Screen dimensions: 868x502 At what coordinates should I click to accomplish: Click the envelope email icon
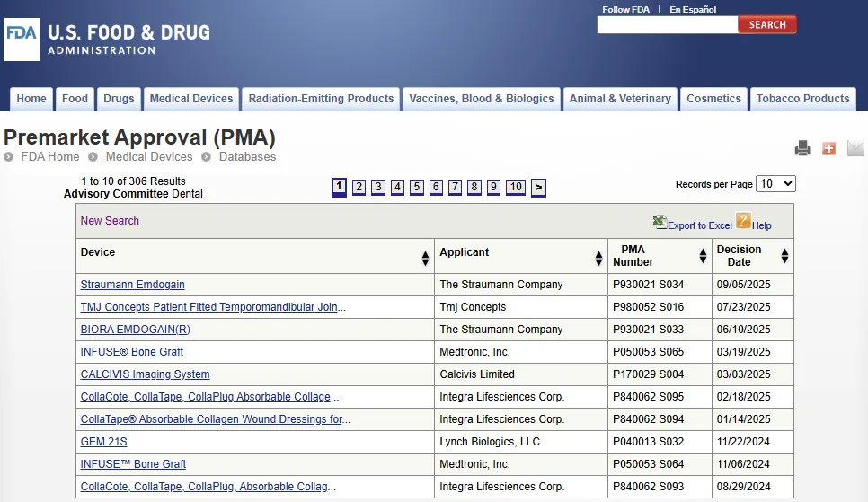(855, 148)
